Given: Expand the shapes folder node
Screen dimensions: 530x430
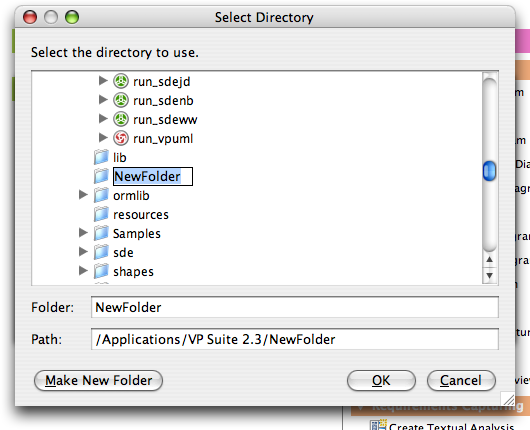Looking at the screenshot, I should click(x=83, y=271).
